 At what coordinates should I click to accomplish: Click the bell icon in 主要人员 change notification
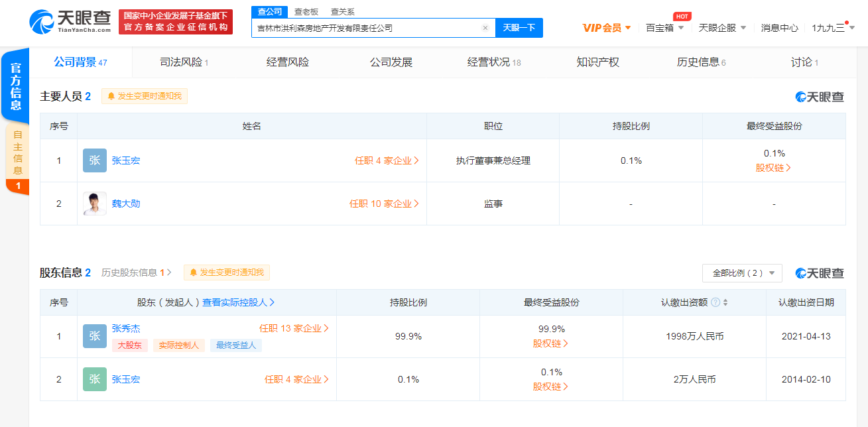coord(111,96)
